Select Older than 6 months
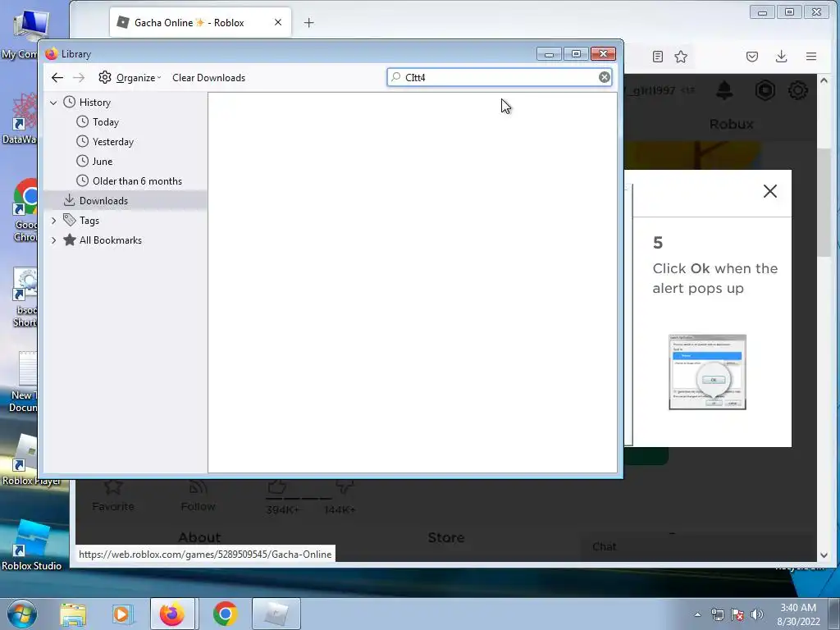840x630 pixels. (x=137, y=181)
